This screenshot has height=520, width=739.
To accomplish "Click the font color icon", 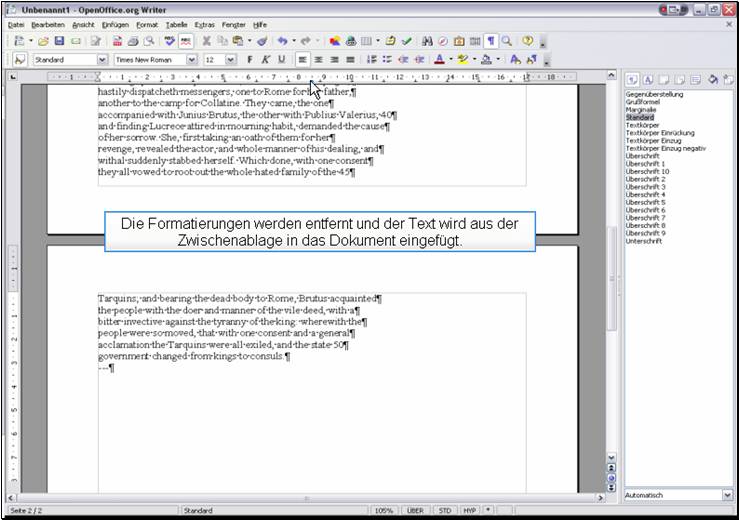I will (x=439, y=59).
